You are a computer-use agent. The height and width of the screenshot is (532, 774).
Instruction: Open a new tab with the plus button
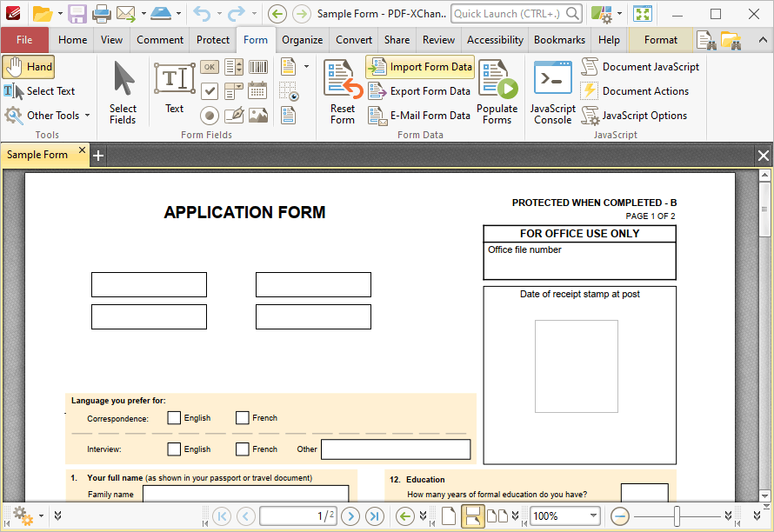point(98,156)
